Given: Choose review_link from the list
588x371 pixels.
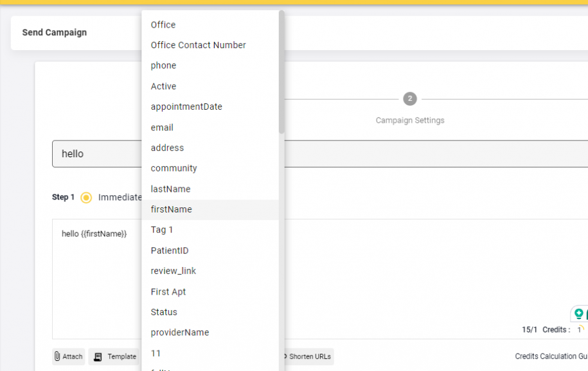Looking at the screenshot, I should coord(172,271).
